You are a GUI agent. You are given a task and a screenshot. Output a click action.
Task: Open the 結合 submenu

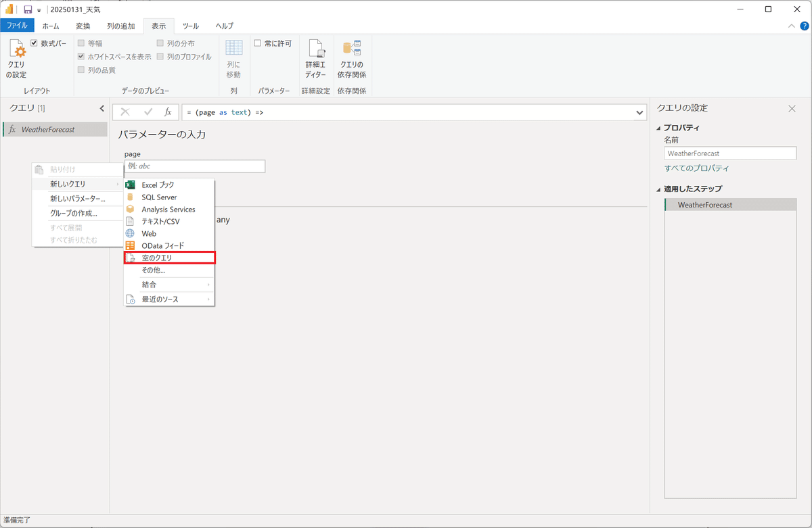click(x=169, y=285)
